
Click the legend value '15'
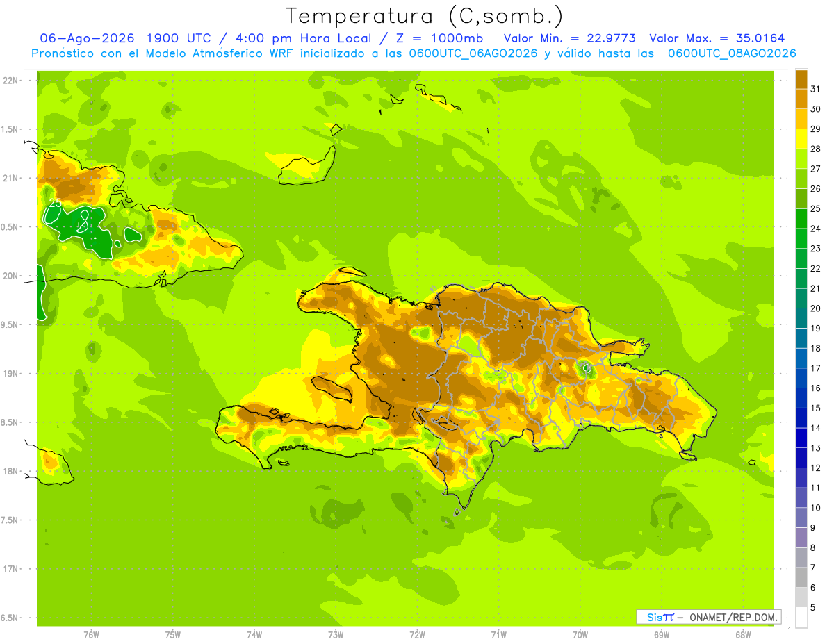[815, 408]
